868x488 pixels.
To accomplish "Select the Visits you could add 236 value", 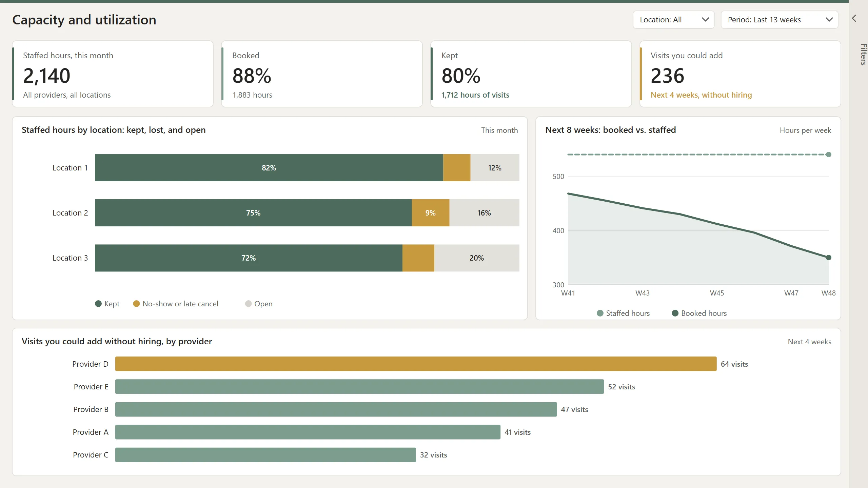I will tap(668, 76).
